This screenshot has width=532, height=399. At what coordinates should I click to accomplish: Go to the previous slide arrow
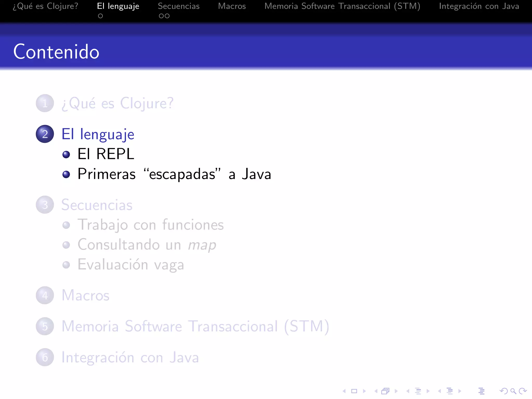[x=344, y=391]
